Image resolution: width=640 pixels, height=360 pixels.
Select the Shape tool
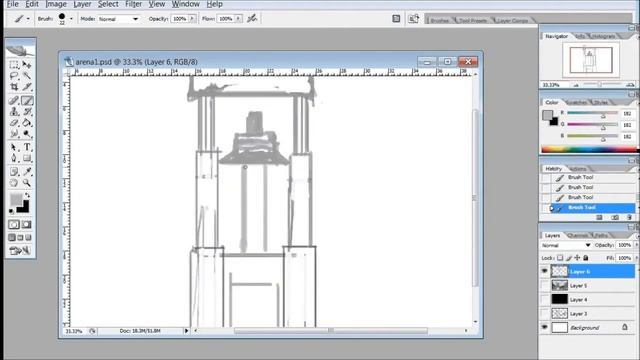27,158
